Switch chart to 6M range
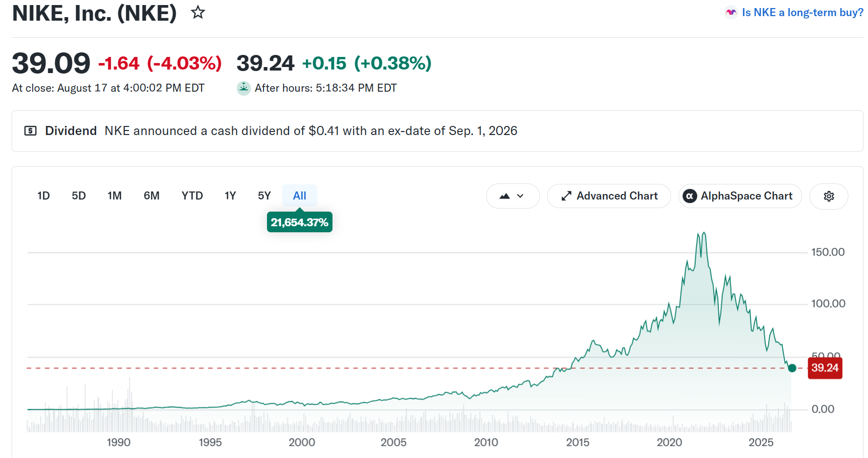 pos(152,195)
